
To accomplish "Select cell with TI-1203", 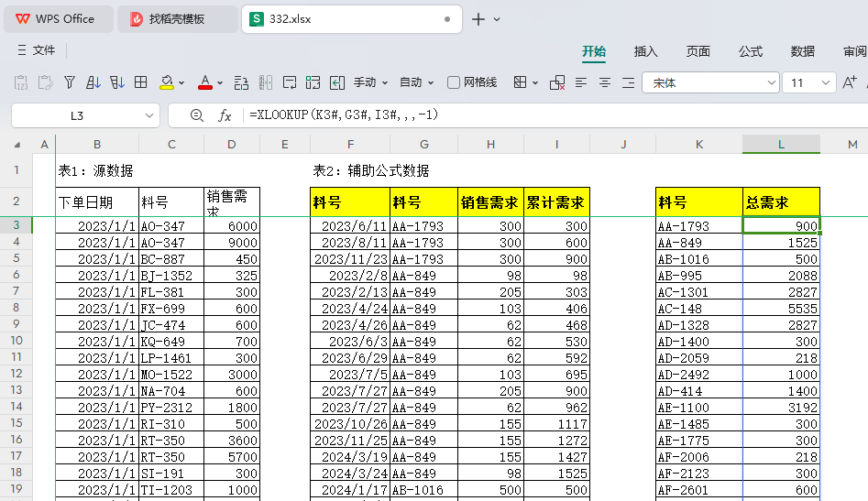I will (x=171, y=490).
